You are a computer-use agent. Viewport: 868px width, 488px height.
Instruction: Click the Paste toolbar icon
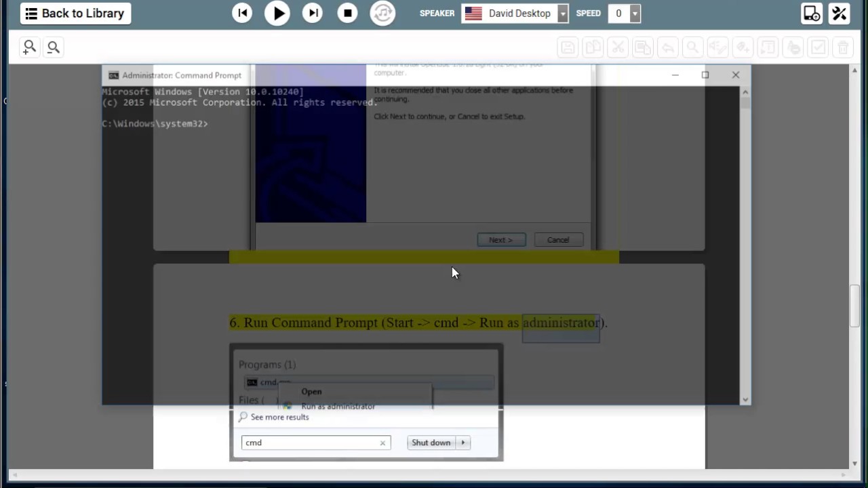[x=643, y=47]
